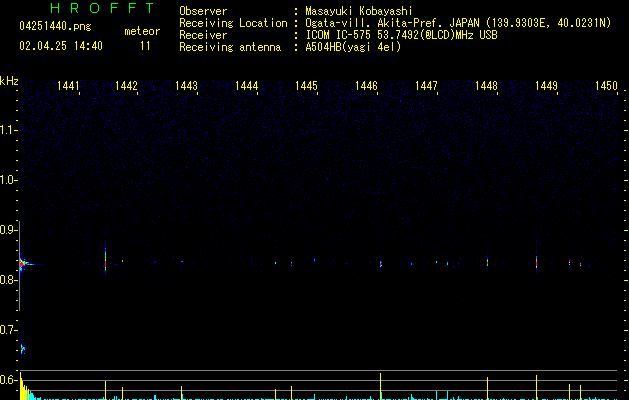Screen dimensions: 629x400
Task: Click the 1.0 frequency axis label
Action: click(8, 180)
